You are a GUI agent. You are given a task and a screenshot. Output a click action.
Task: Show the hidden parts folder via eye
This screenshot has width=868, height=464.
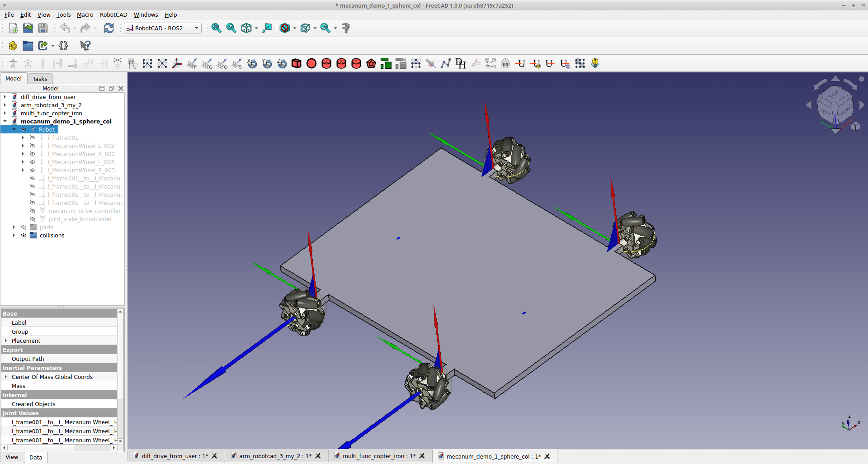tap(24, 227)
